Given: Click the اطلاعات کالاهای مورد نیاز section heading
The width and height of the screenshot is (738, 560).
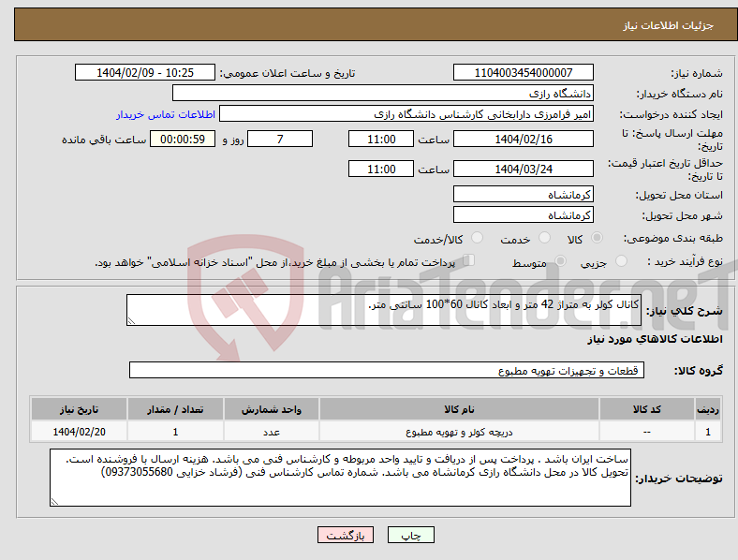Looking at the screenshot, I should [655, 339].
